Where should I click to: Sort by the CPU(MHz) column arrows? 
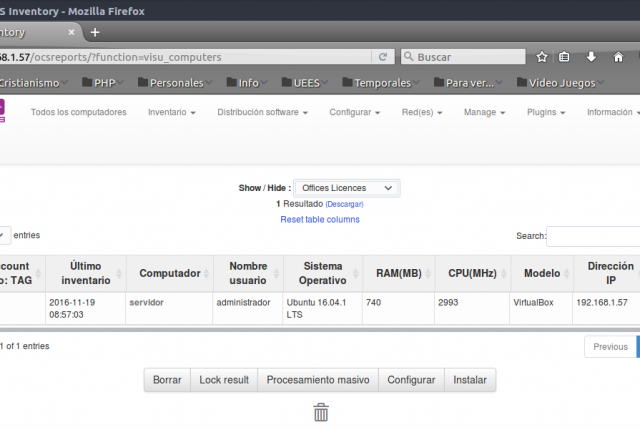(504, 273)
